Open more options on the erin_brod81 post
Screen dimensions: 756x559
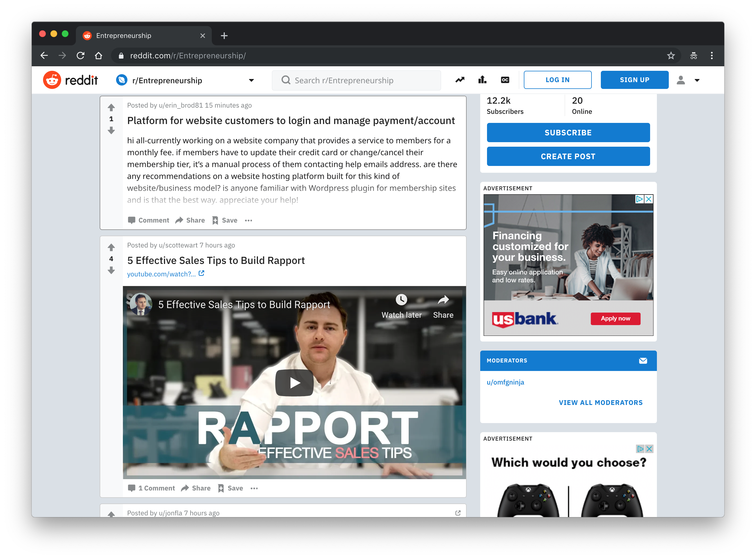(x=248, y=221)
